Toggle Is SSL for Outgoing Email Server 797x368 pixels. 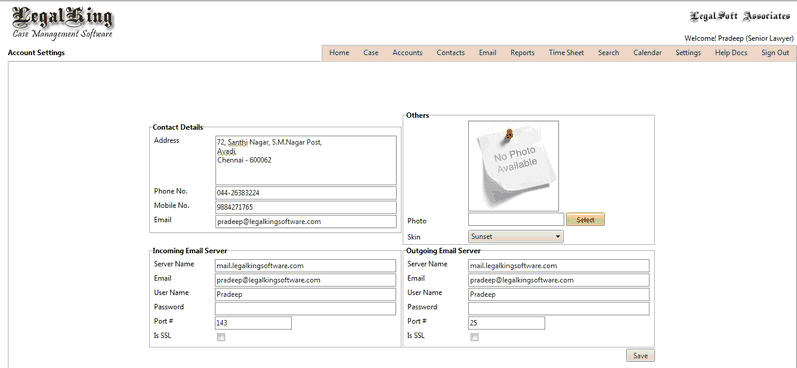pyautogui.click(x=474, y=337)
